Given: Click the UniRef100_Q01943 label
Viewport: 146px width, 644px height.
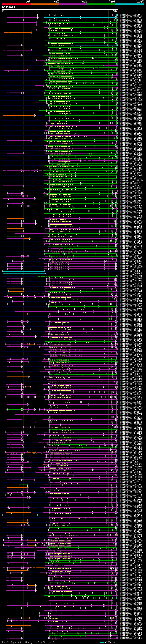Looking at the screenshot, I should click(131, 77).
